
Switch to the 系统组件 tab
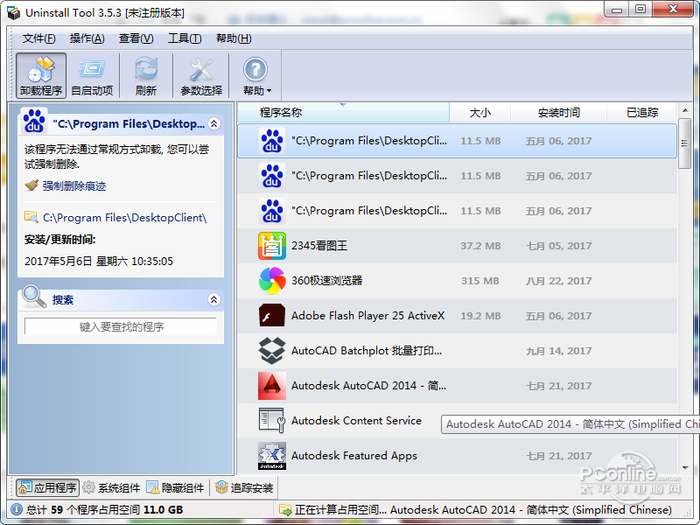112,488
